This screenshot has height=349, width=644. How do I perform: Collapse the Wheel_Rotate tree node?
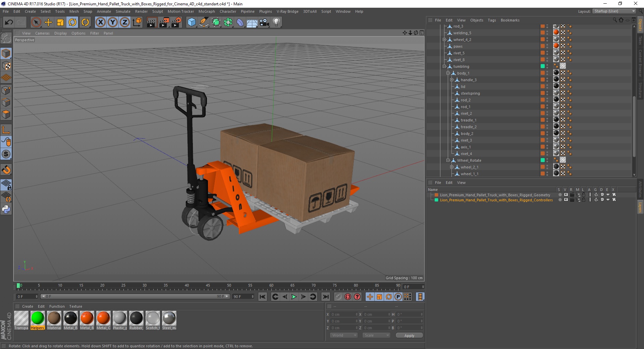(x=448, y=160)
